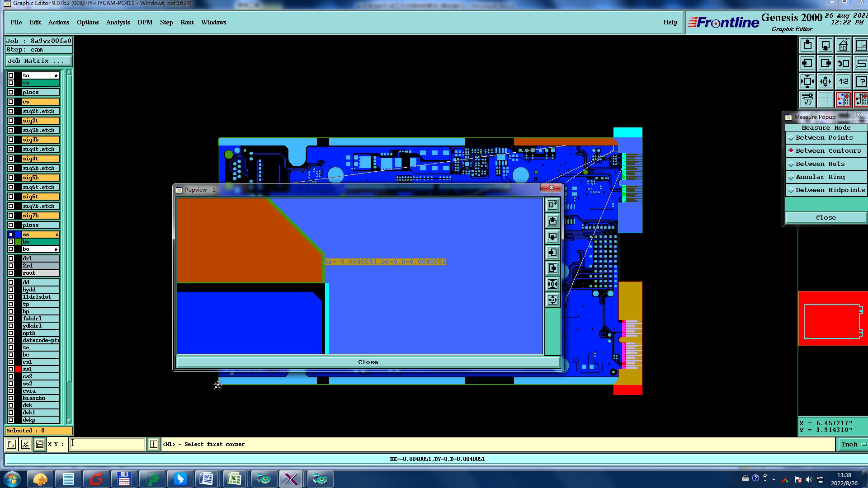868x488 pixels.
Task: Toggle the grid display icon
Action: [x=825, y=99]
